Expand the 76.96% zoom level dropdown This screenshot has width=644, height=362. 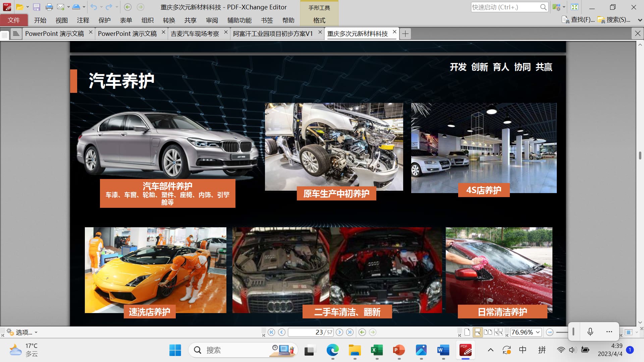coord(538,332)
